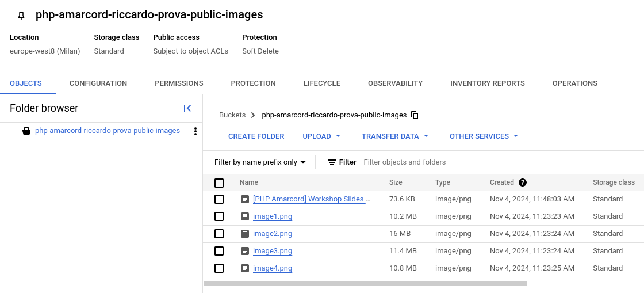
Task: Switch to the Configuration tab
Action: [98, 83]
